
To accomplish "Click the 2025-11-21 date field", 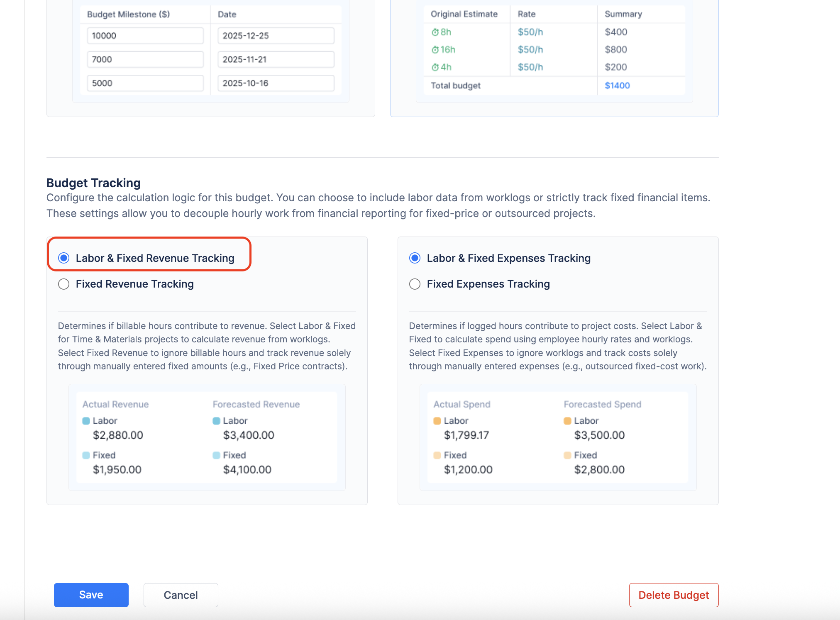I will click(x=276, y=59).
